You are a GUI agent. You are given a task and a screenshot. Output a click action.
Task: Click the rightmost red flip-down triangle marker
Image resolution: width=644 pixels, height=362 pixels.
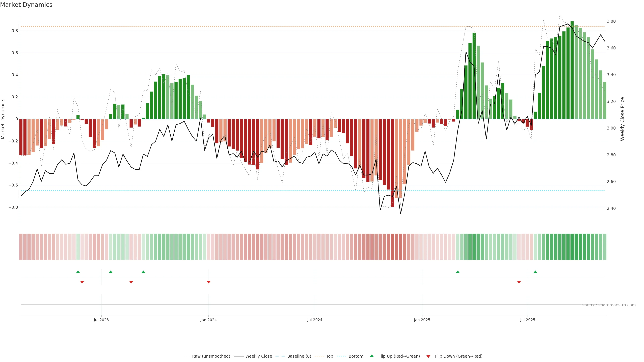pyautogui.click(x=519, y=282)
